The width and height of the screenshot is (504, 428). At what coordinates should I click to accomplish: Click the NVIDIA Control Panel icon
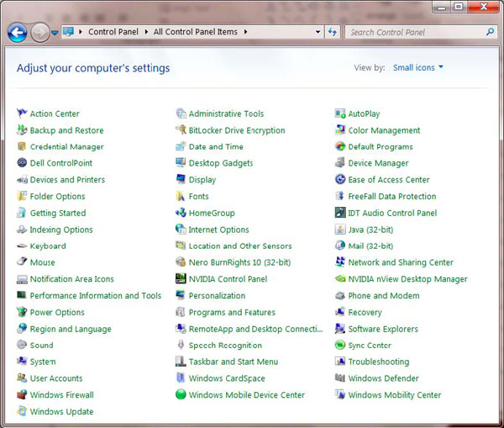(x=181, y=279)
